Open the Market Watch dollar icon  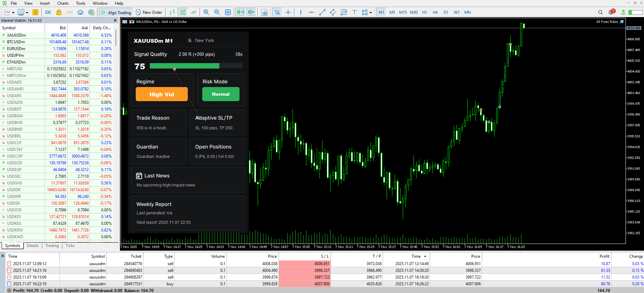[35, 12]
